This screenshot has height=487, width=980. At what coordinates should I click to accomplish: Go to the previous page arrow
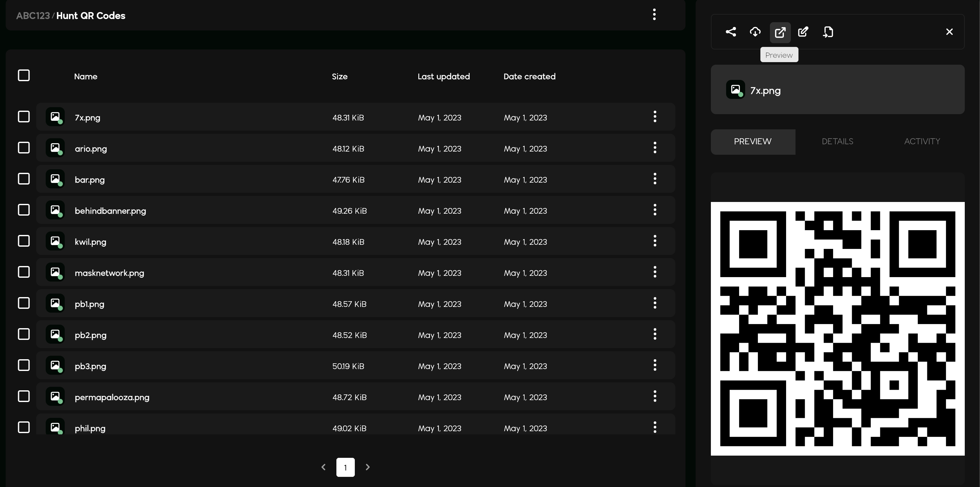(323, 467)
